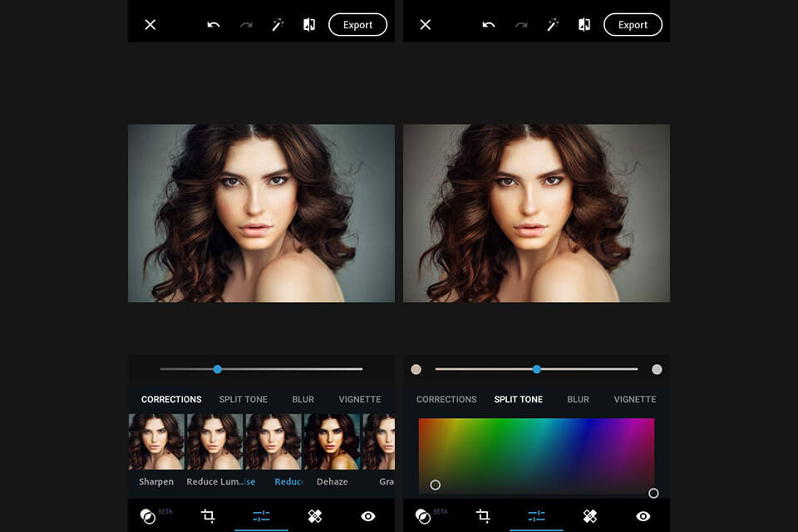Viewport: 798px width, 532px height.
Task: Pick the shadows color swatch in Split Tone
Action: 416,369
